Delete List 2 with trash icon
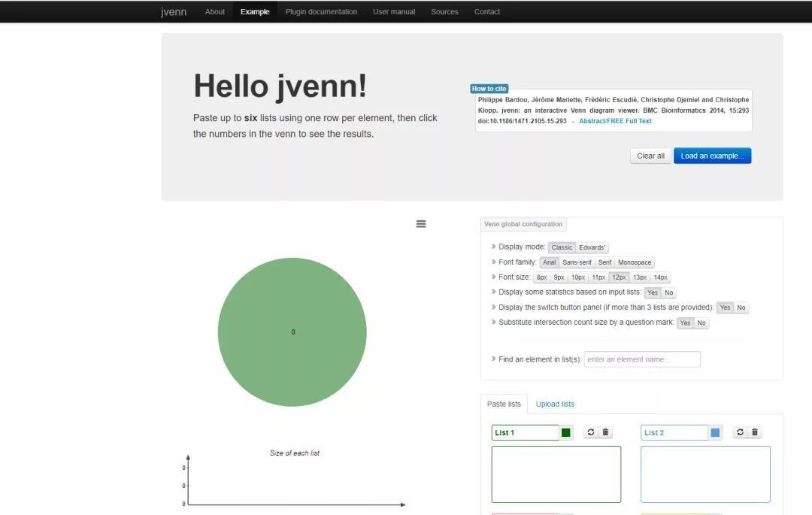The width and height of the screenshot is (812, 515). pyautogui.click(x=756, y=432)
